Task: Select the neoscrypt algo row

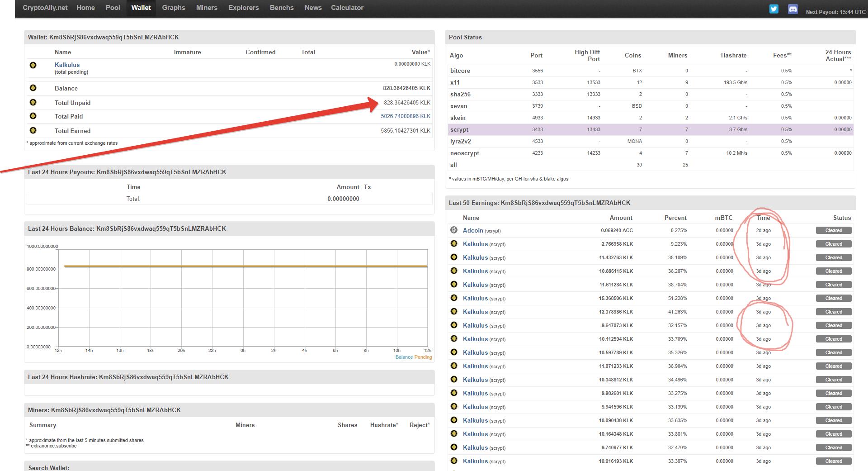Action: pos(650,153)
